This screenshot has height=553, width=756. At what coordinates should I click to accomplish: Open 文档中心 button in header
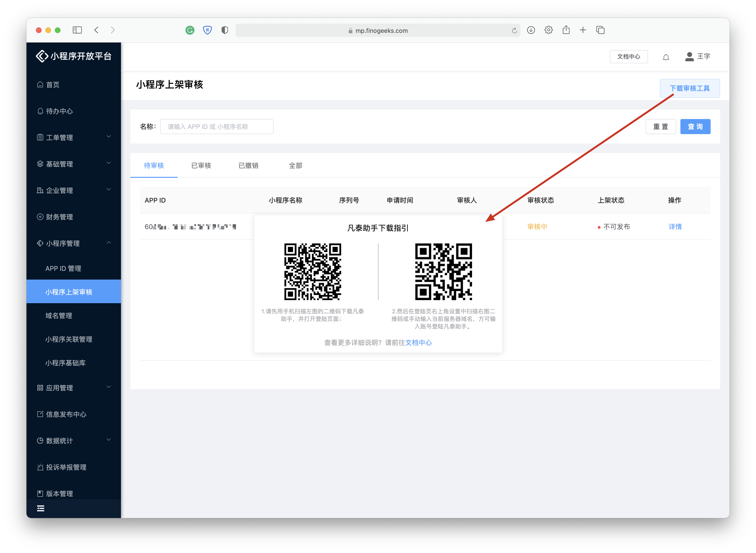click(x=628, y=57)
